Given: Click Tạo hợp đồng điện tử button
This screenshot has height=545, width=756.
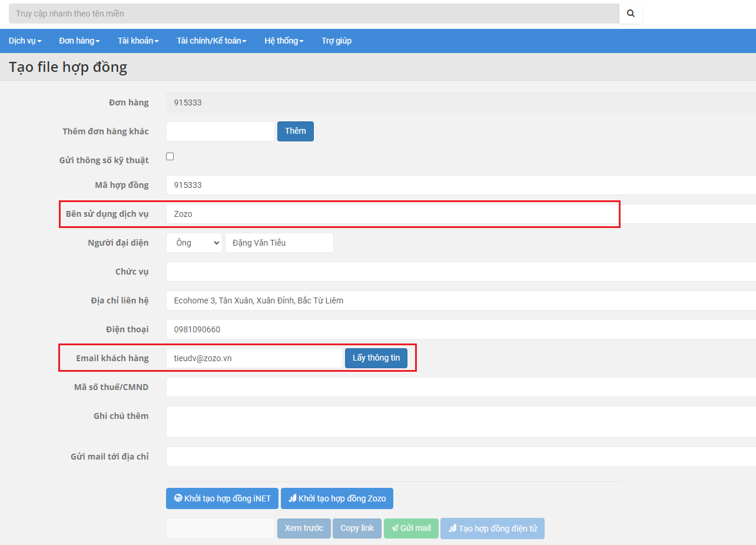Looking at the screenshot, I should (492, 529).
